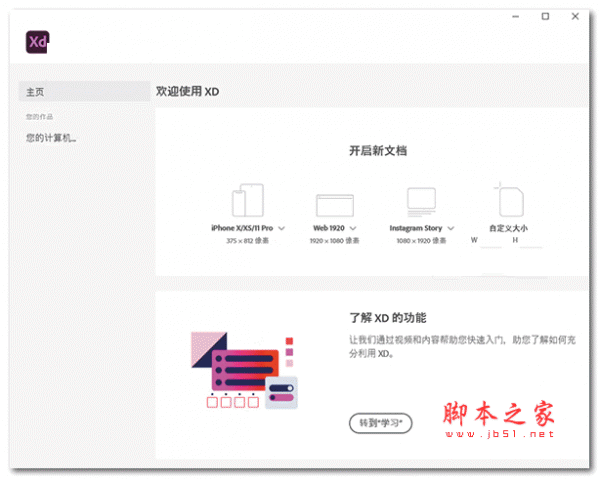Select the Instagram Story artboard icon
The width and height of the screenshot is (600, 479).
tap(421, 201)
